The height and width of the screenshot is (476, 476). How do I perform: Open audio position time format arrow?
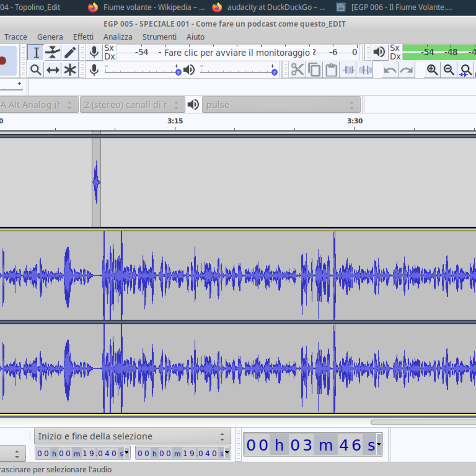click(x=379, y=445)
